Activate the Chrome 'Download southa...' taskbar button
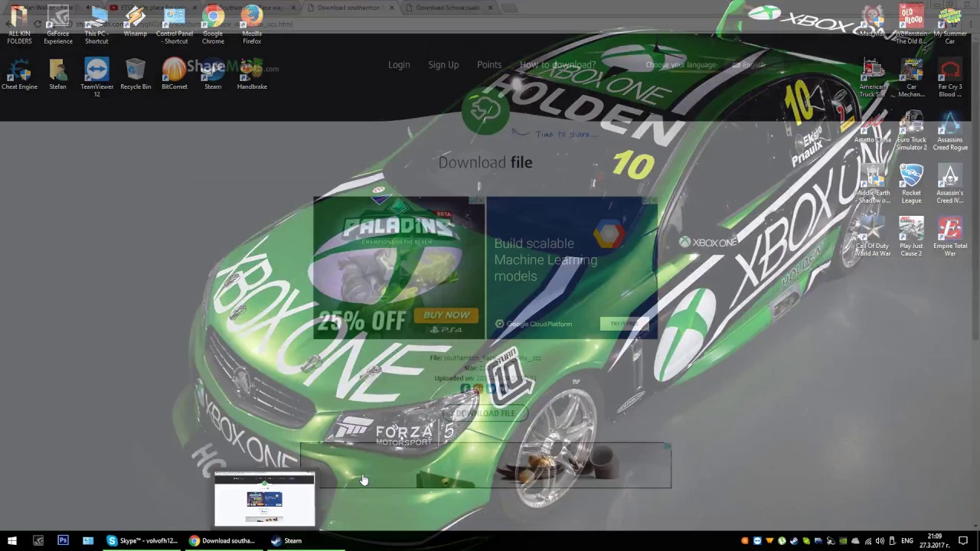The width and height of the screenshot is (980, 551). point(224,540)
